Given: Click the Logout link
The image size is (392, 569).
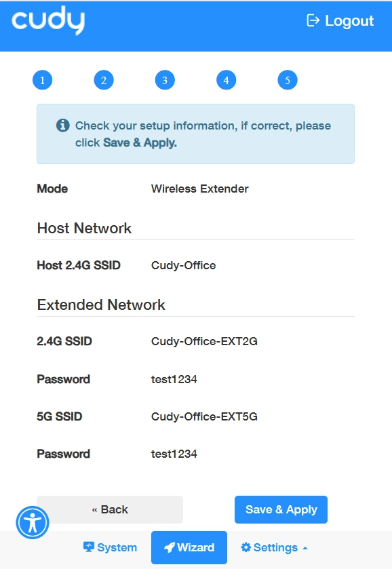Looking at the screenshot, I should [340, 20].
